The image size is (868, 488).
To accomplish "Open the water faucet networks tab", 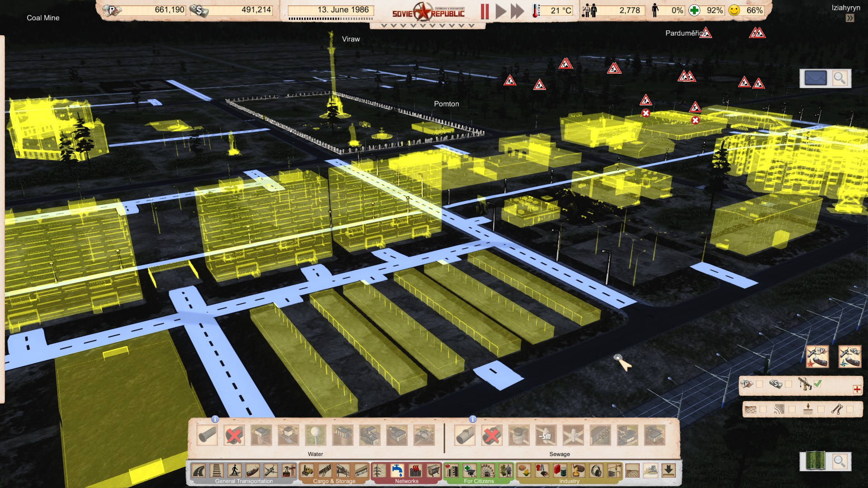I will point(397,471).
